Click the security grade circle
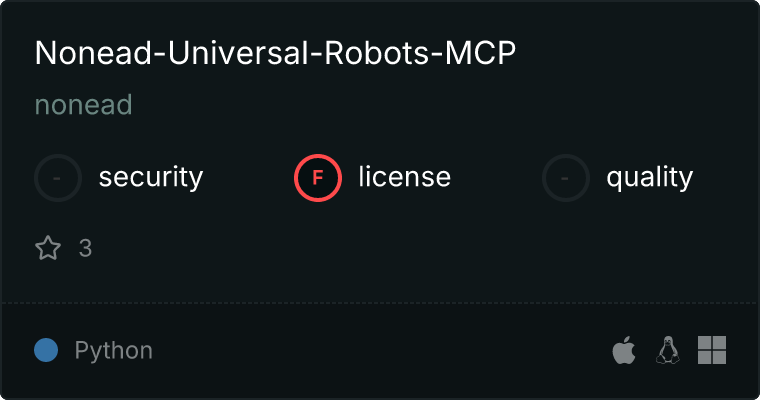760x400 pixels. click(x=58, y=178)
